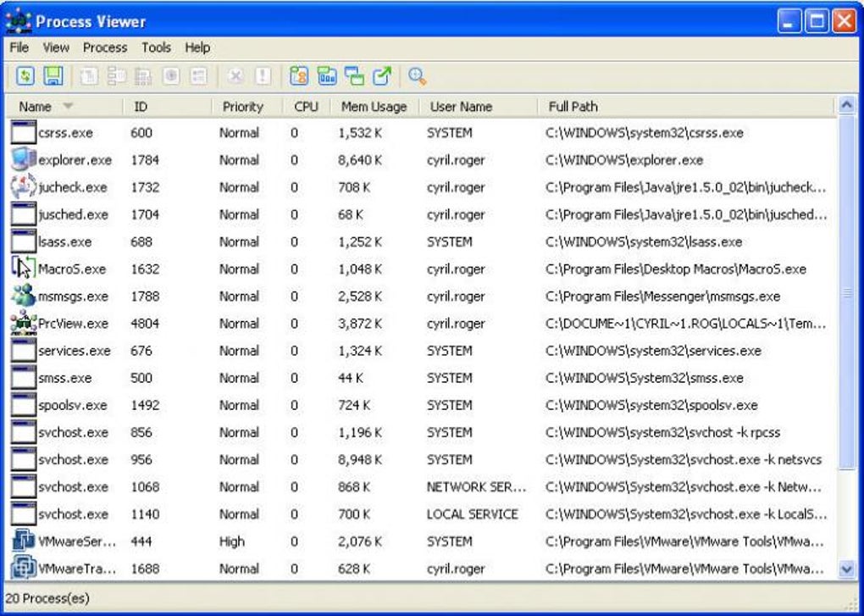This screenshot has width=864, height=616.
Task: Click the magnifying glass find icon
Action: point(417,76)
